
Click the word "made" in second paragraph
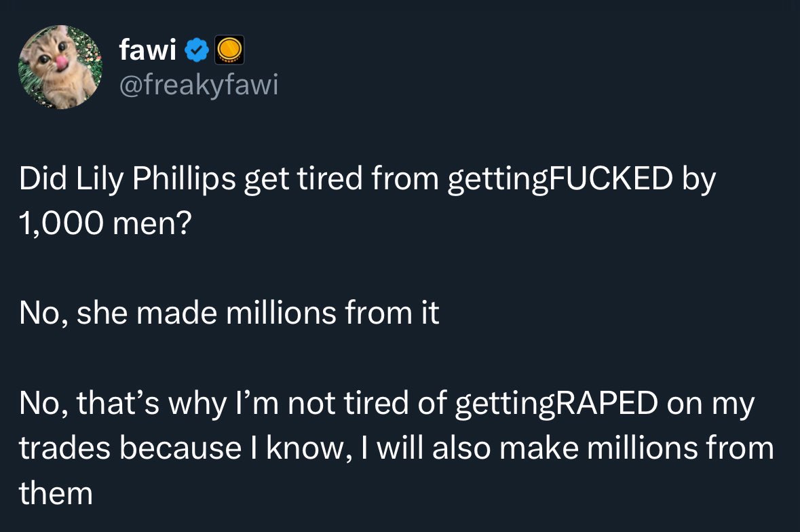point(176,312)
